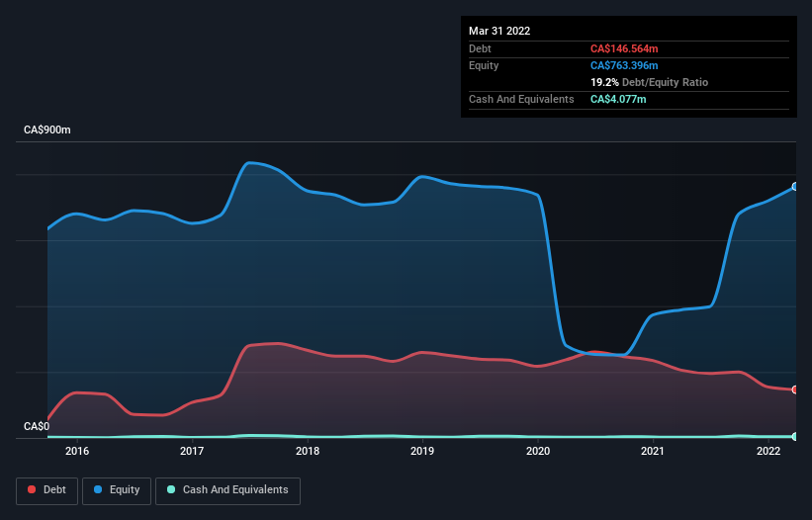Click the red Debt endpoint marker

point(795,390)
